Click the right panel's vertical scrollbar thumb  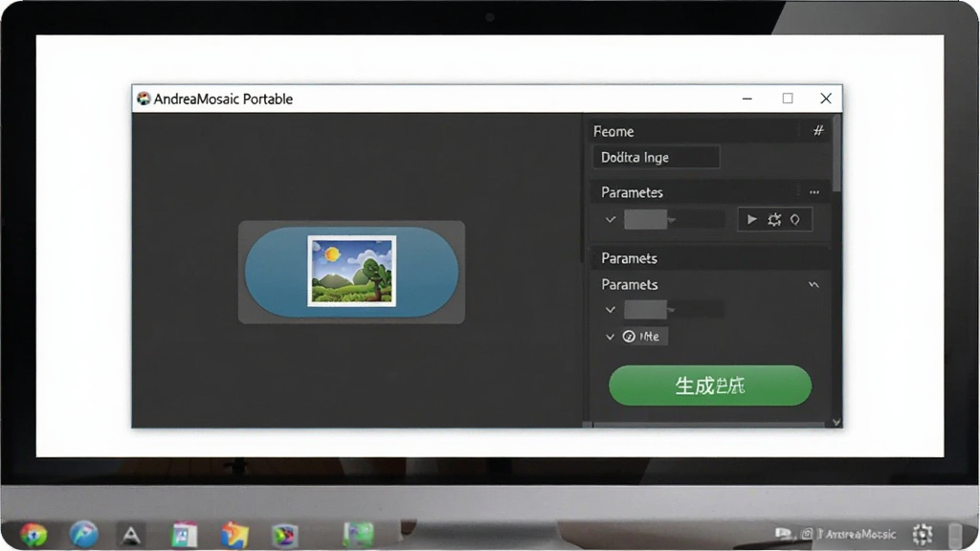click(836, 154)
